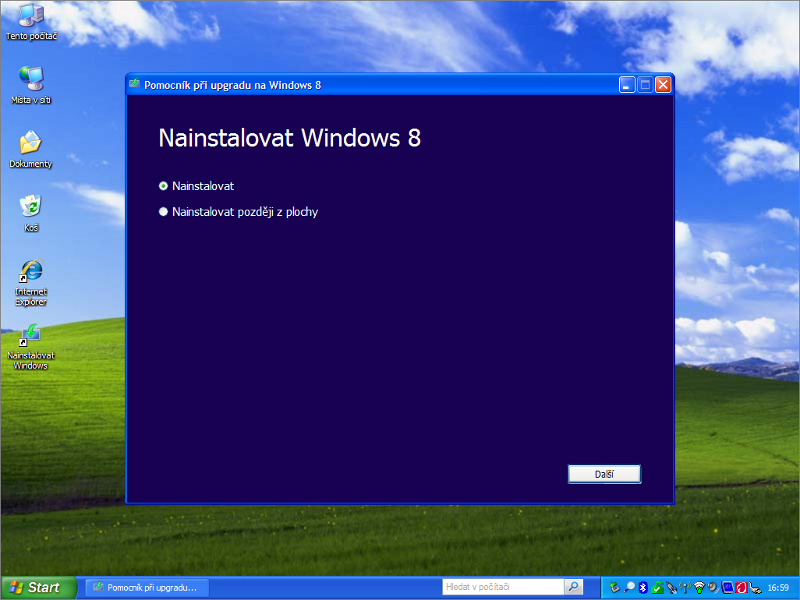The image size is (800, 600).
Task: Select the Nainstalovat radio option
Action: pos(164,186)
